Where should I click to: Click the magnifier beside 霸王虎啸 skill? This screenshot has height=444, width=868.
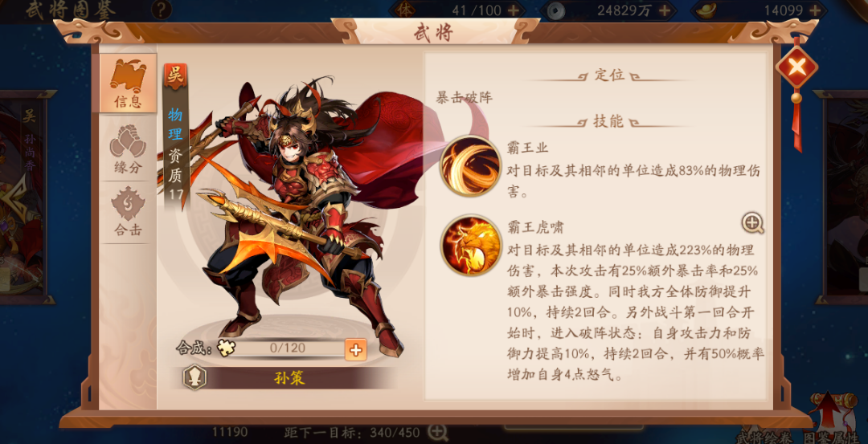pos(753,223)
